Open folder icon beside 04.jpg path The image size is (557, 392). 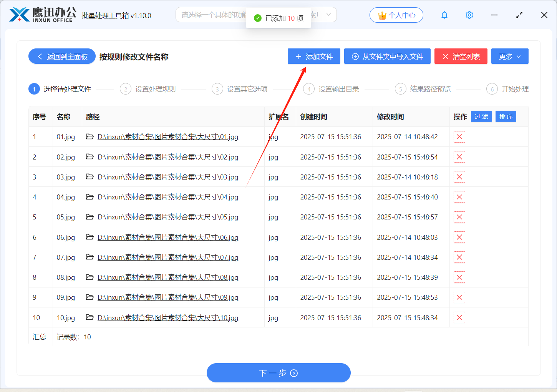pos(90,196)
